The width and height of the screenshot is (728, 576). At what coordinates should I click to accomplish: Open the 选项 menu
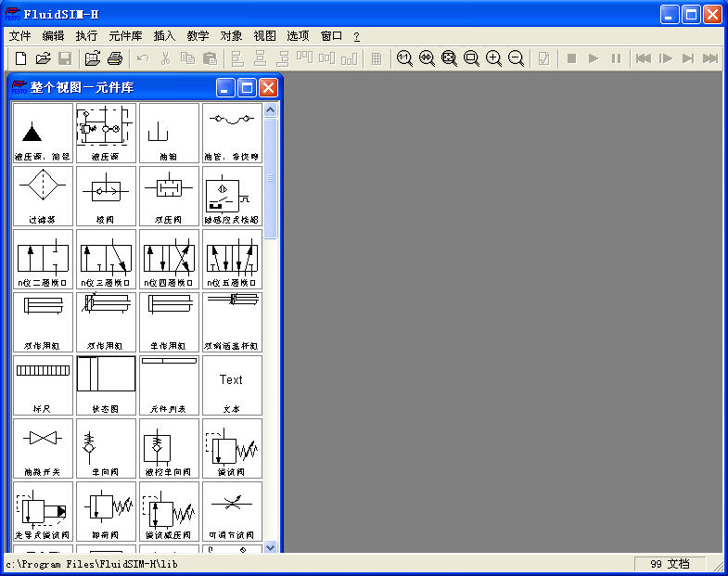tap(298, 36)
